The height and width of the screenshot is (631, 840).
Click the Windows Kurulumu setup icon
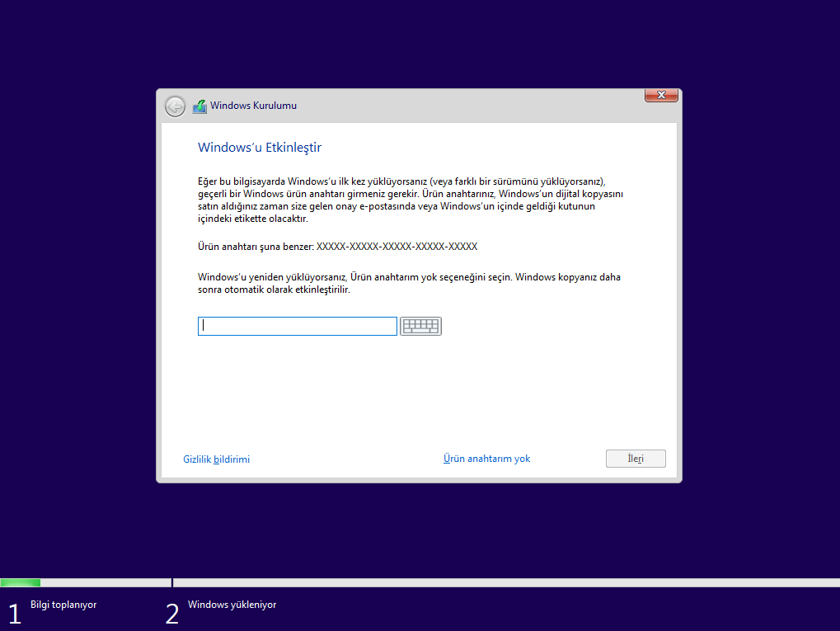pyautogui.click(x=199, y=106)
